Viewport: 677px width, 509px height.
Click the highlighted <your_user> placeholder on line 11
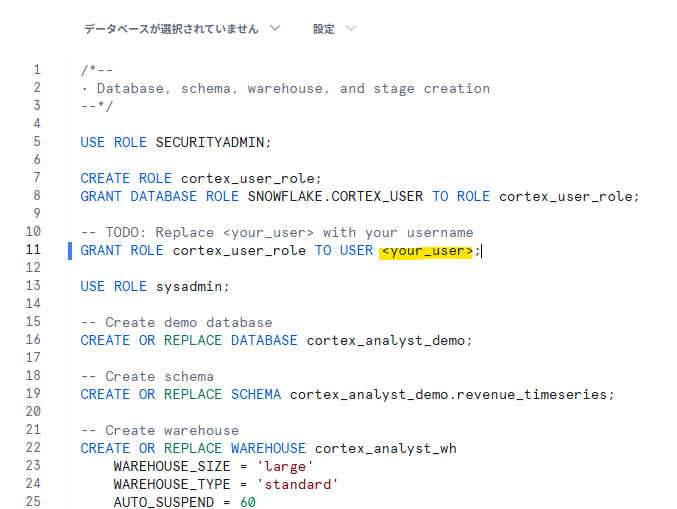click(x=426, y=251)
